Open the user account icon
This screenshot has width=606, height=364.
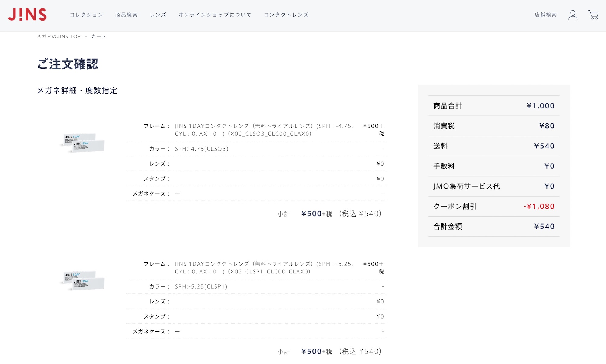tap(573, 15)
